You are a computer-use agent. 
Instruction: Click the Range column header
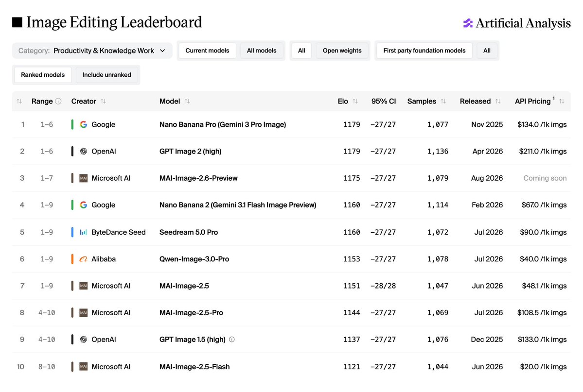(x=42, y=101)
